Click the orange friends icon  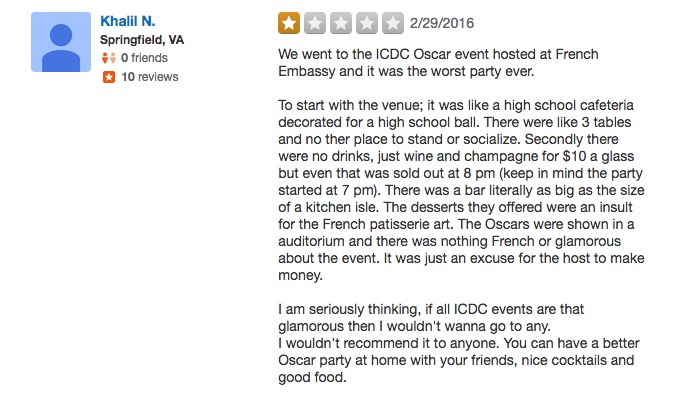point(108,58)
